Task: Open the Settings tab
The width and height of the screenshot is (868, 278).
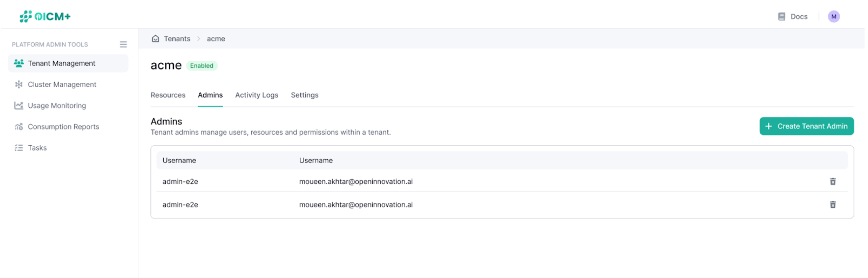Action: (x=305, y=95)
